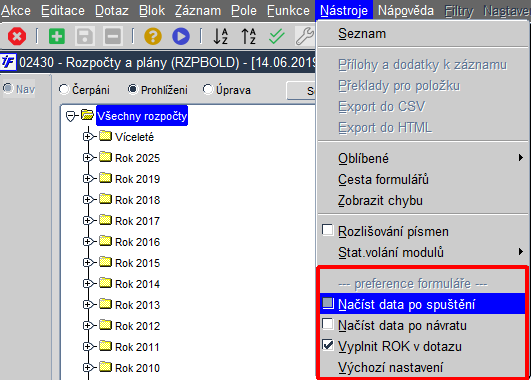Choose Výchozí nastavení menu entry
531x380 pixels.
click(x=422, y=367)
